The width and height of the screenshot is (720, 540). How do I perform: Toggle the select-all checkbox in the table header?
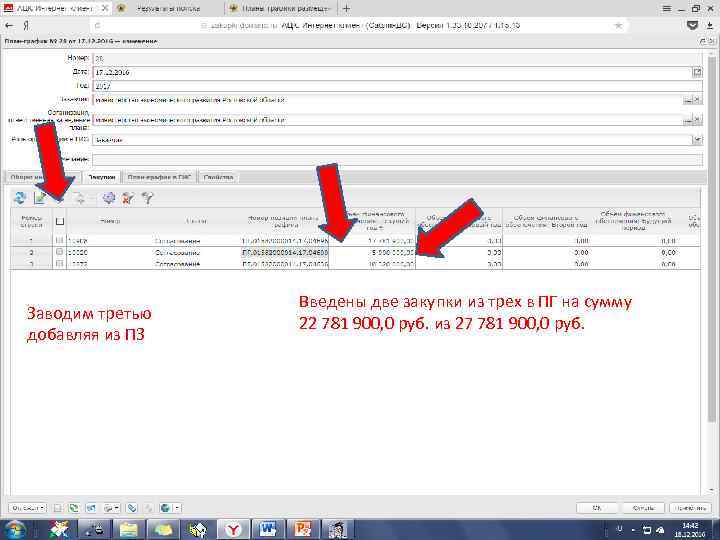point(60,221)
